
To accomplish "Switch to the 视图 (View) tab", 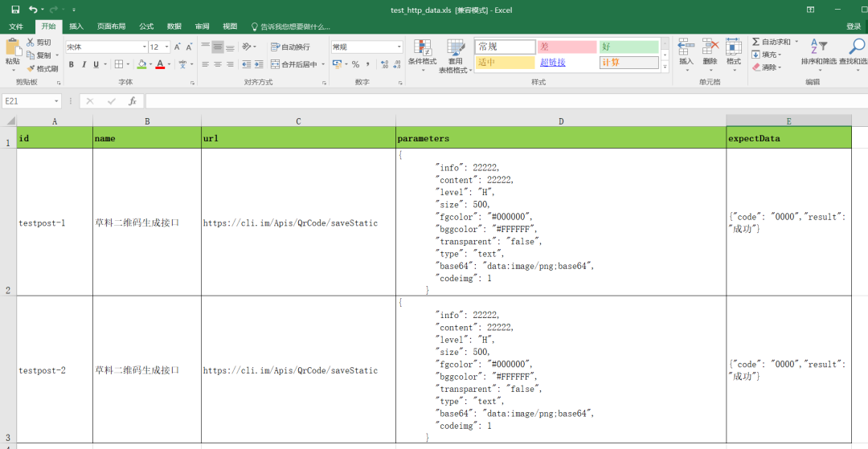I will 230,27.
